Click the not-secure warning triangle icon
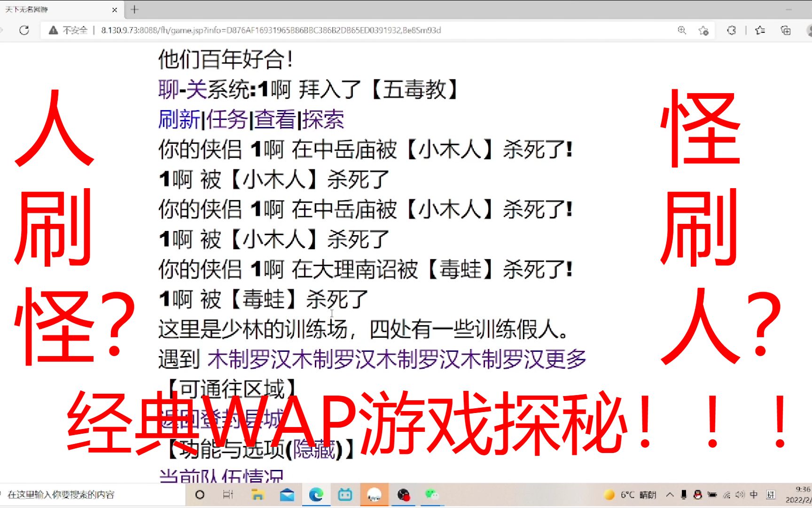Image resolution: width=812 pixels, height=508 pixels. [x=53, y=31]
